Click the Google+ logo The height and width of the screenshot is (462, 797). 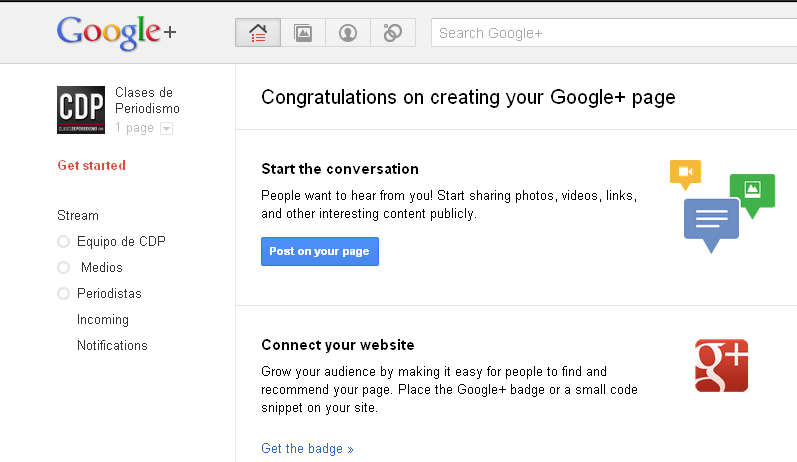(116, 33)
